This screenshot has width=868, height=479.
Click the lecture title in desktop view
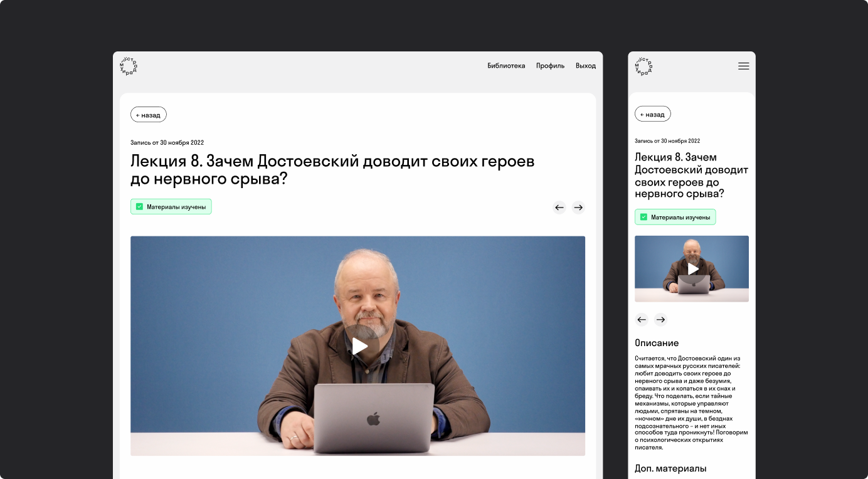pyautogui.click(x=332, y=170)
